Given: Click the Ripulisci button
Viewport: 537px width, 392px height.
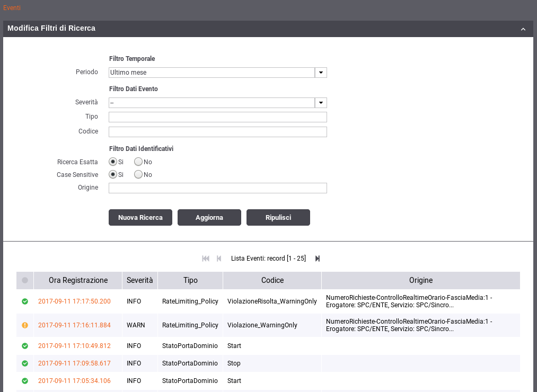Looking at the screenshot, I should point(278,217).
